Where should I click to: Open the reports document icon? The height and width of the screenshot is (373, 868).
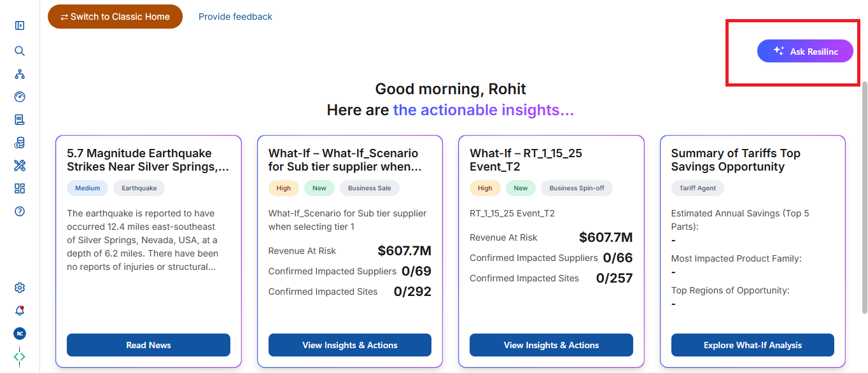pos(20,120)
